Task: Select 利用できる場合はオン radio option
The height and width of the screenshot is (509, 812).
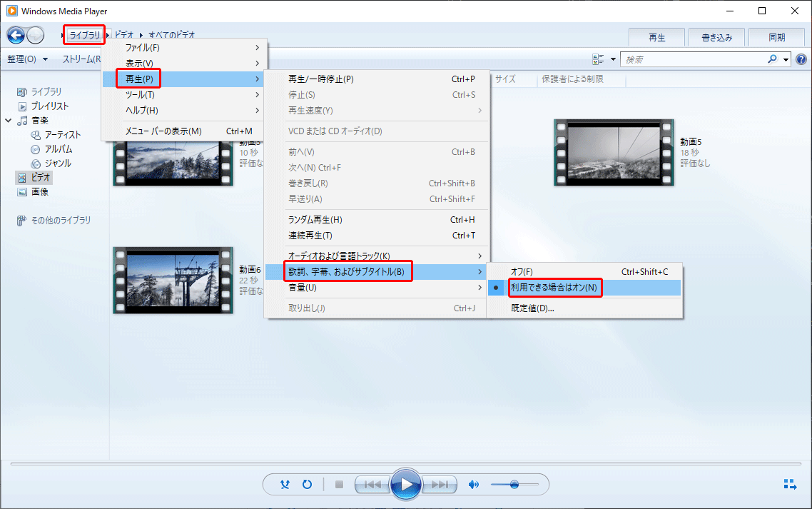Action: [x=554, y=288]
